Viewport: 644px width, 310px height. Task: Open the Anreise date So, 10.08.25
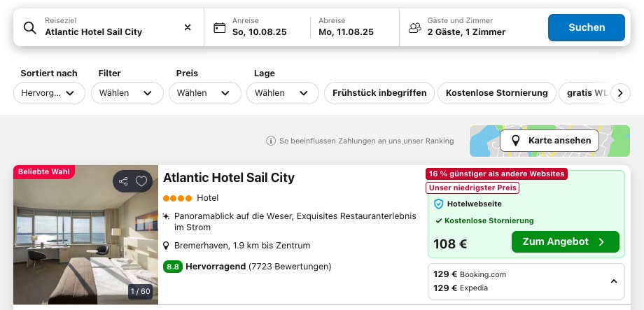tap(259, 27)
